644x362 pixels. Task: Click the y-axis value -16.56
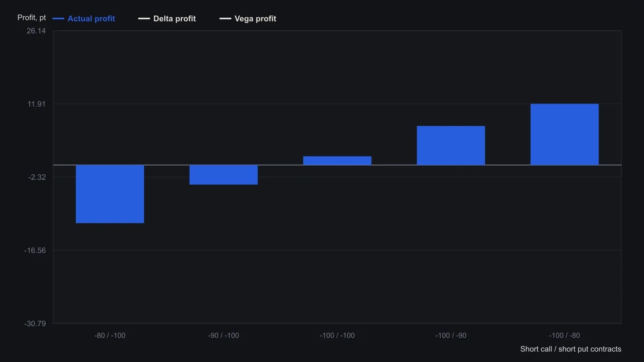[x=35, y=251]
